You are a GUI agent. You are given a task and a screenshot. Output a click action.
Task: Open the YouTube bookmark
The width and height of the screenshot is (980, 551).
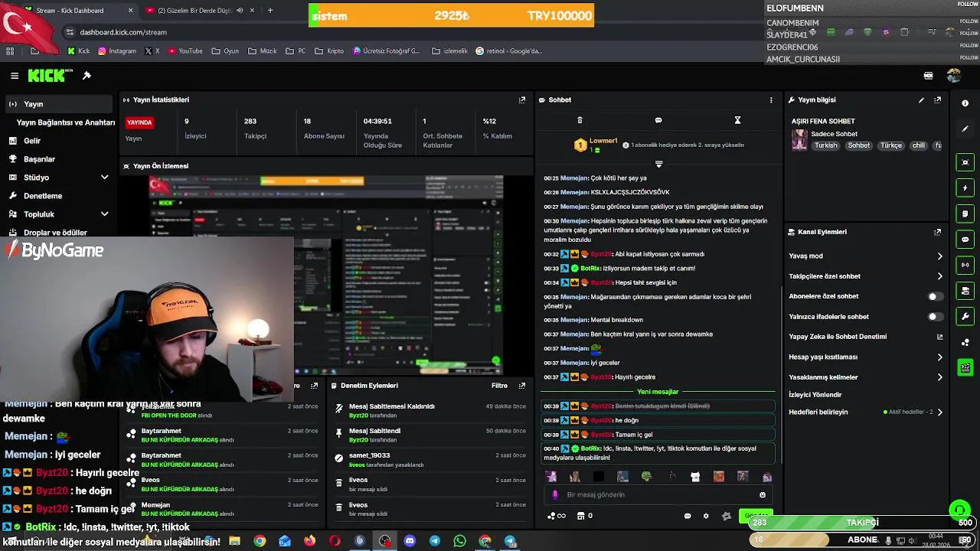tap(185, 51)
